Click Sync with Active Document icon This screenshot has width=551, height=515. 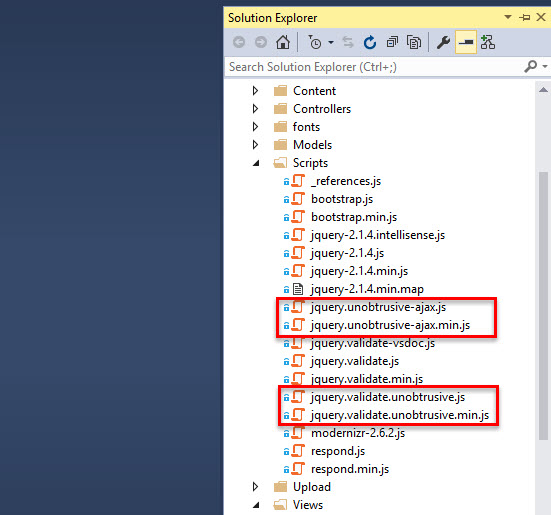(x=348, y=43)
